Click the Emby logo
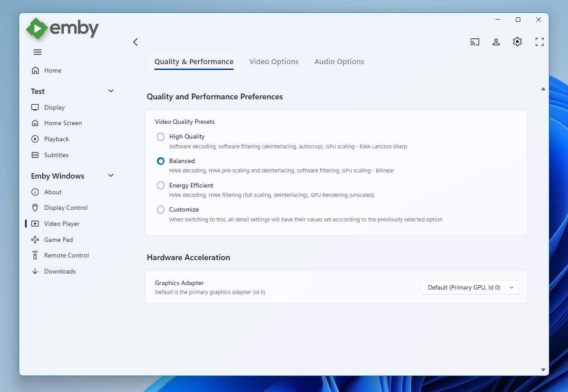 62,29
